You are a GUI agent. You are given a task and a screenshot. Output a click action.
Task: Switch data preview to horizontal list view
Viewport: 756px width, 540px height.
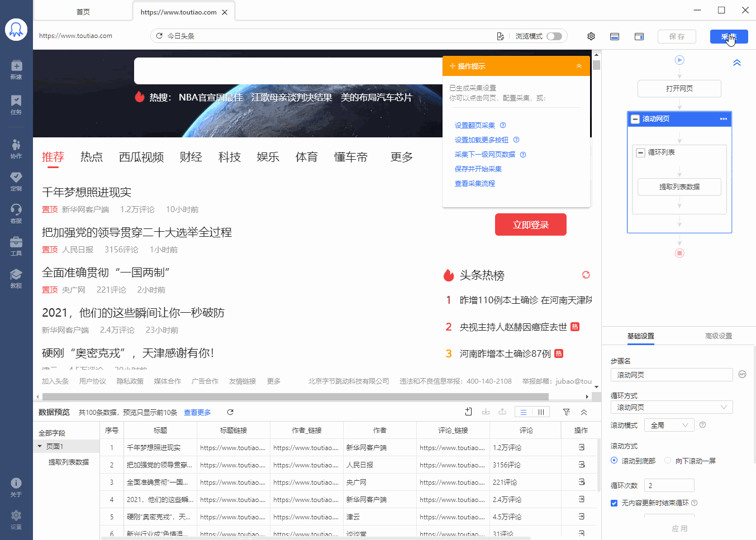(524, 412)
